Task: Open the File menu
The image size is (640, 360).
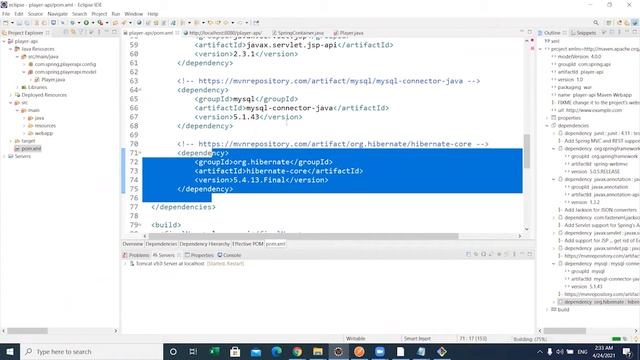Action: point(6,14)
